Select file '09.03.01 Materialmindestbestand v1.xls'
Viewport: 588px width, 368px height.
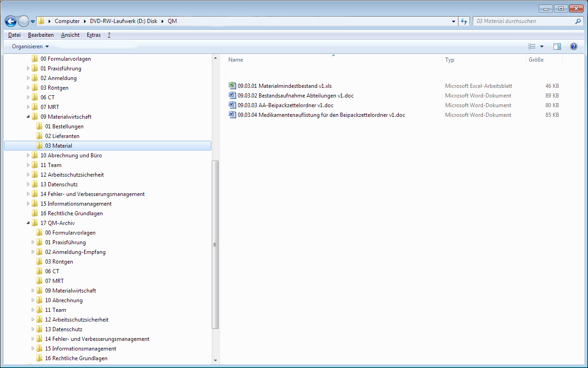[285, 86]
